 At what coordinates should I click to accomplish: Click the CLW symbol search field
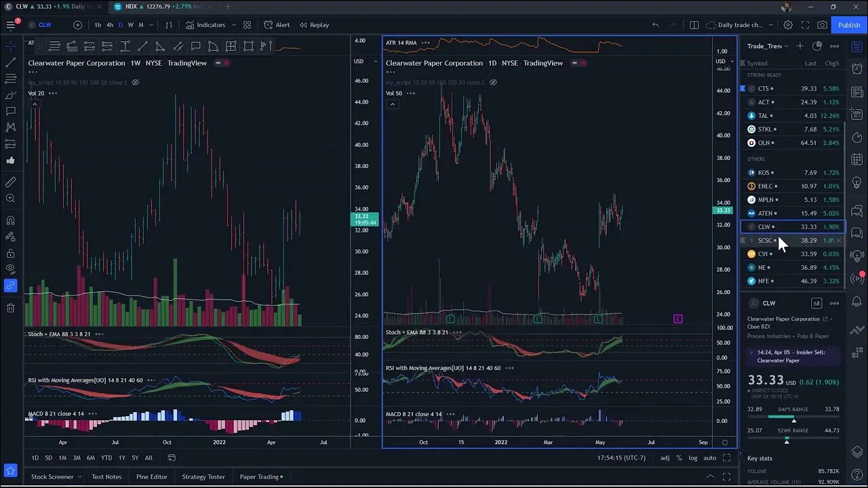pos(45,25)
